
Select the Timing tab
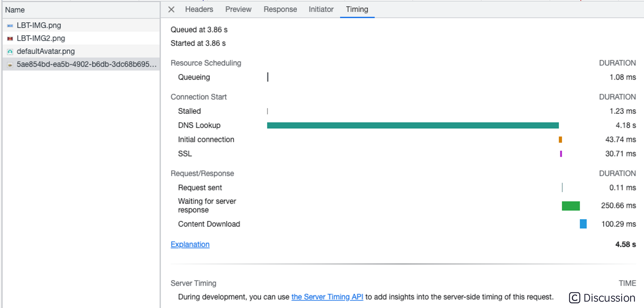[x=357, y=9]
